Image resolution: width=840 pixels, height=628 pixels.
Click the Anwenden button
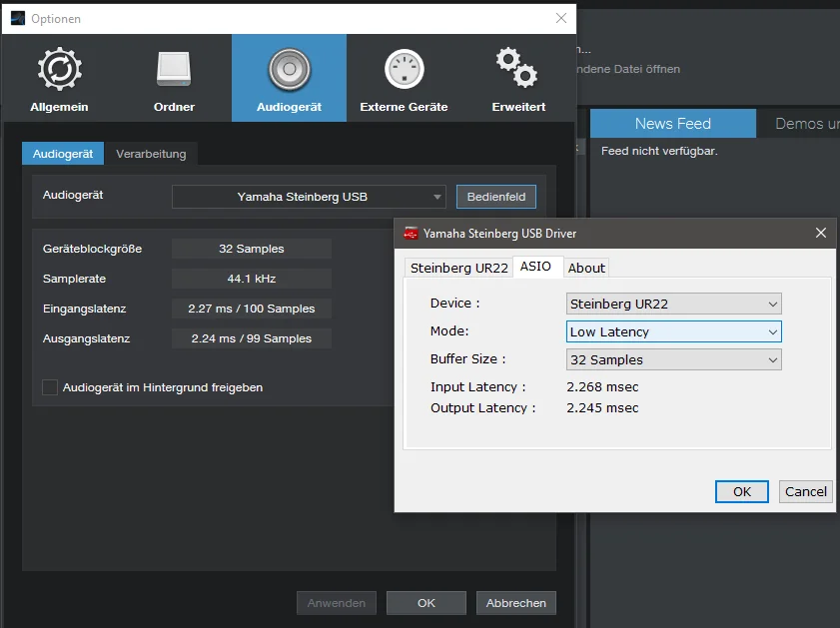coord(337,603)
